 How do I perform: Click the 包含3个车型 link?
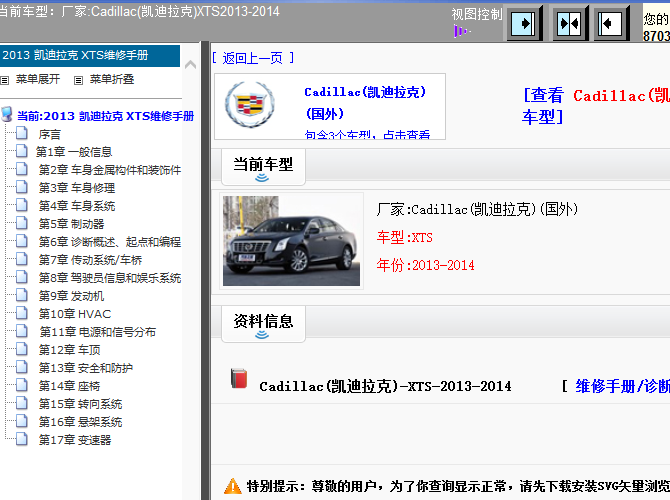[x=367, y=134]
